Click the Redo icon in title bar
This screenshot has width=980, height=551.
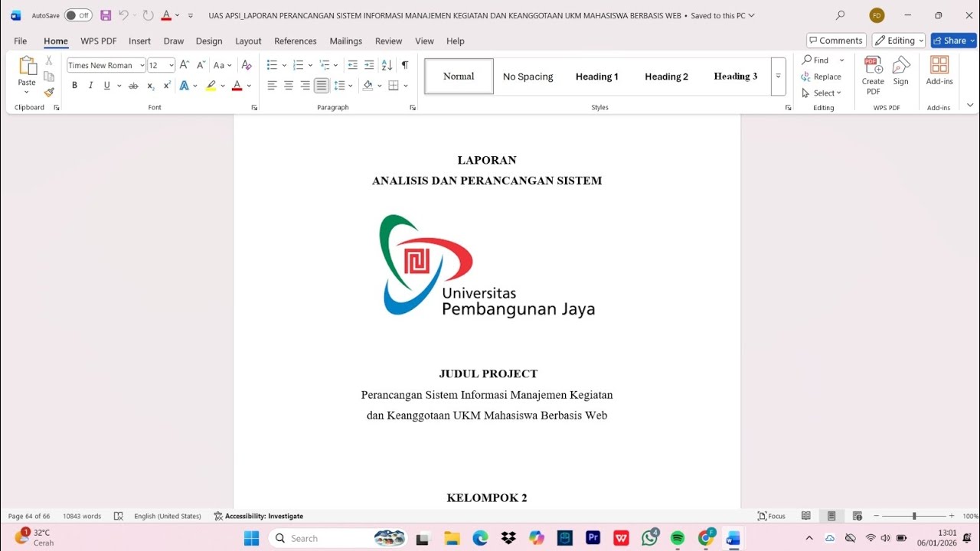148,15
